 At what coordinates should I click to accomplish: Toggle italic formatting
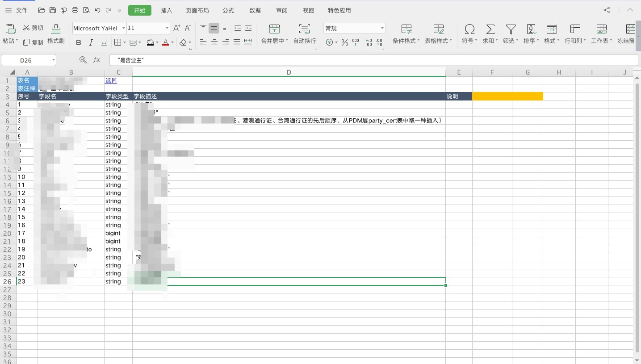pos(91,42)
